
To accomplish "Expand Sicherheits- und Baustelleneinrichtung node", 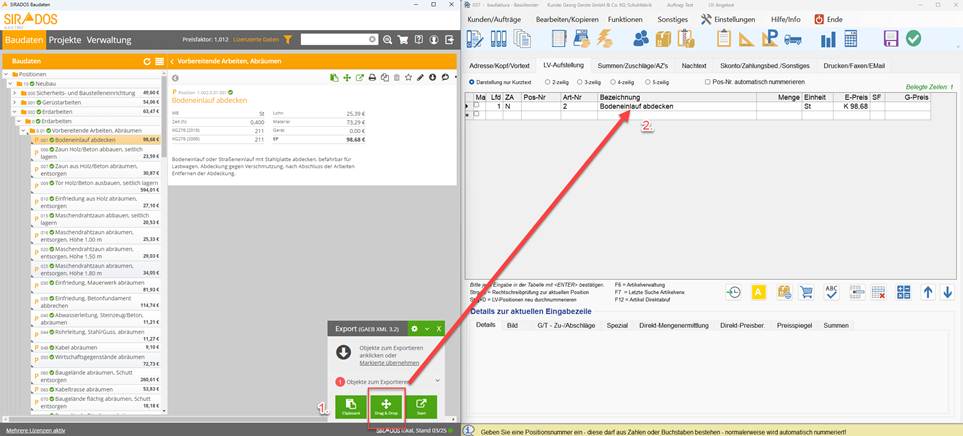I will coord(15,93).
